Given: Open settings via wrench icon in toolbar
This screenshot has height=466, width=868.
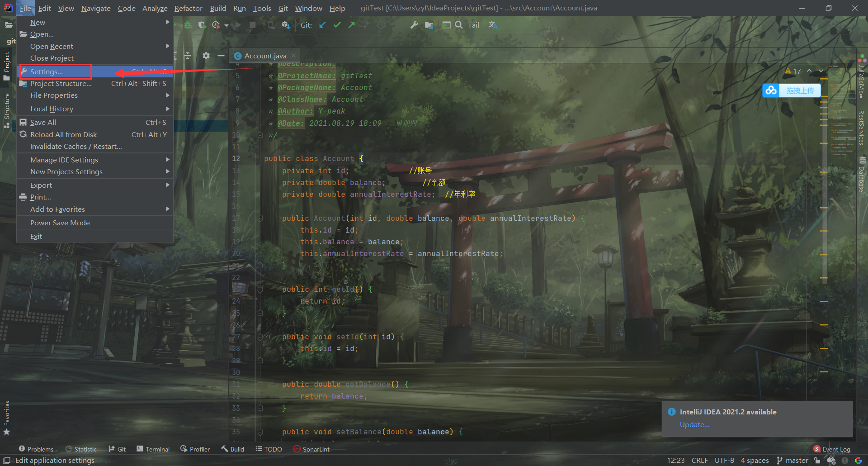Looking at the screenshot, I should (x=414, y=25).
